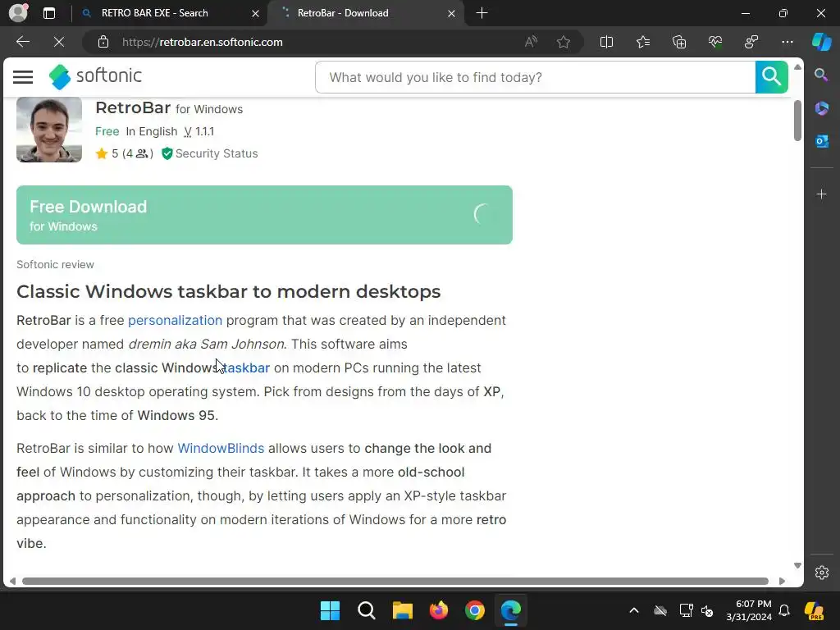Click the muted volume tray icon
This screenshot has width=840, height=630.
click(x=707, y=610)
